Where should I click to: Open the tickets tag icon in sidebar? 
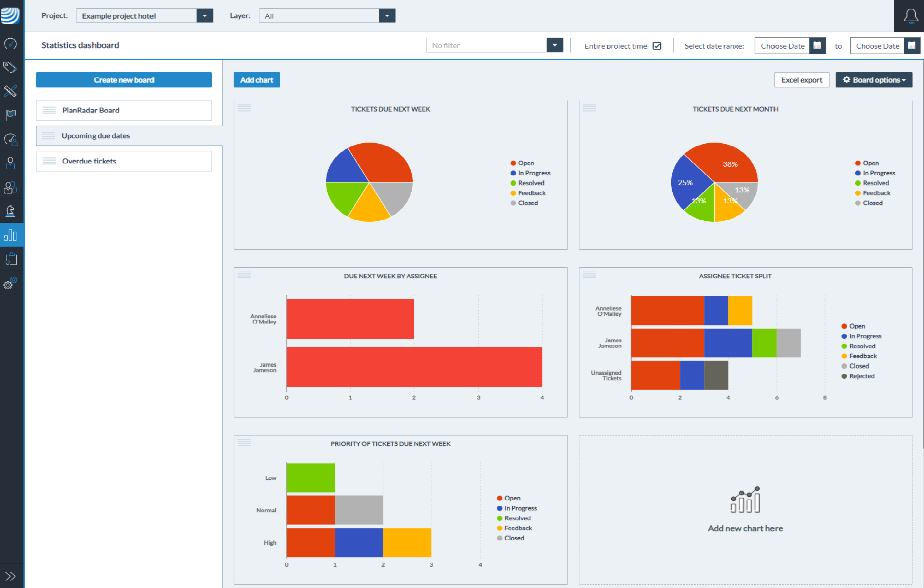[10, 67]
